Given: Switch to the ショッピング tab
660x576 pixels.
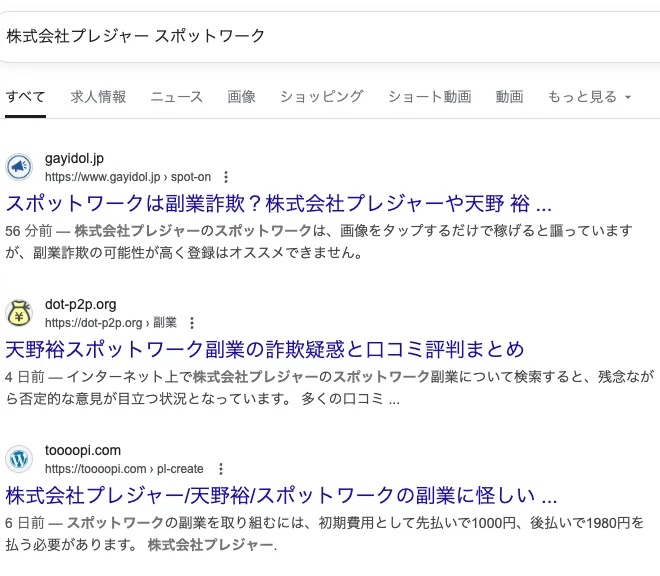Looking at the screenshot, I should point(322,97).
